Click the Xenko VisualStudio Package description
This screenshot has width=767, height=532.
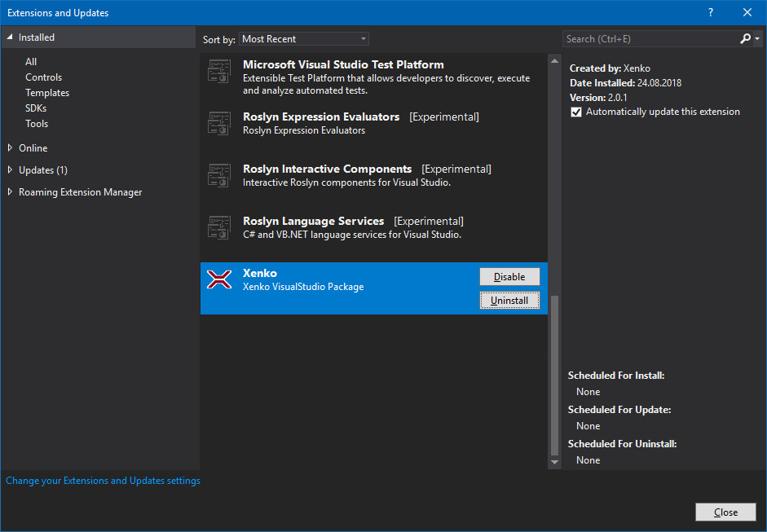pyautogui.click(x=303, y=287)
